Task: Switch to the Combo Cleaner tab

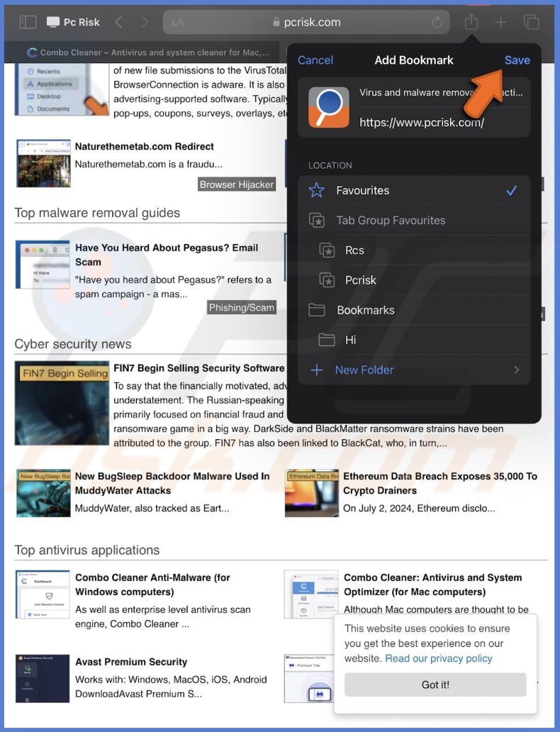Action: point(148,52)
